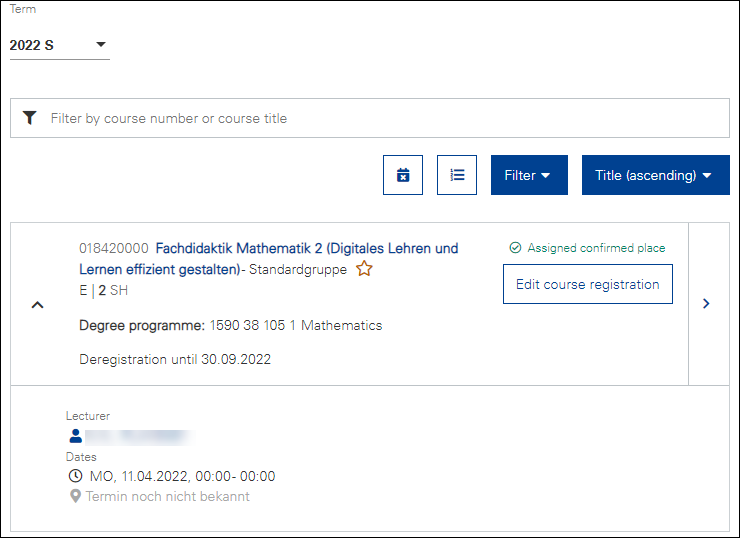Click Edit course registration button

pyautogui.click(x=588, y=284)
